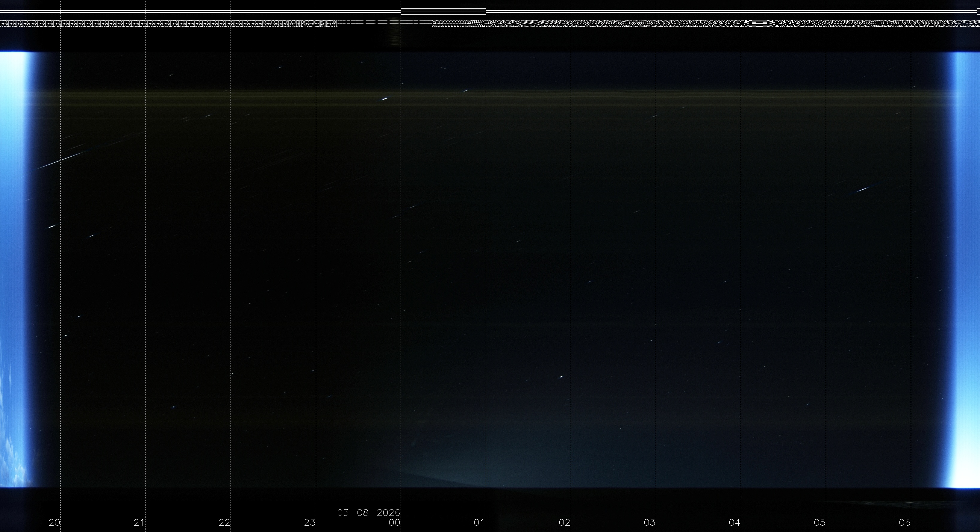Click the bright dot near hour 02
Viewport: 980px width, 532px height.
pos(561,377)
